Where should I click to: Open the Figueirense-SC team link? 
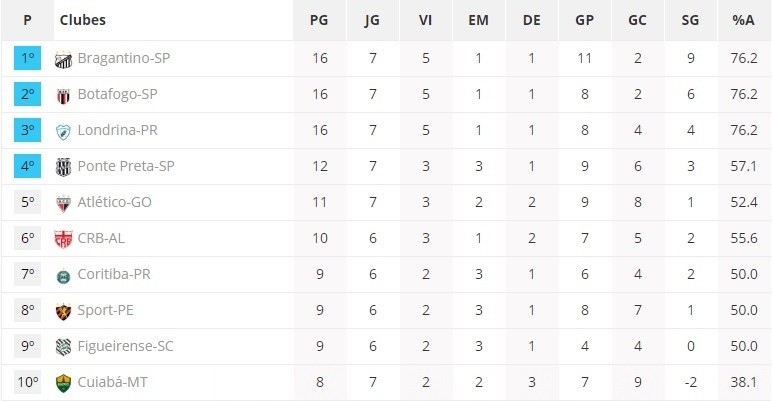pos(126,346)
